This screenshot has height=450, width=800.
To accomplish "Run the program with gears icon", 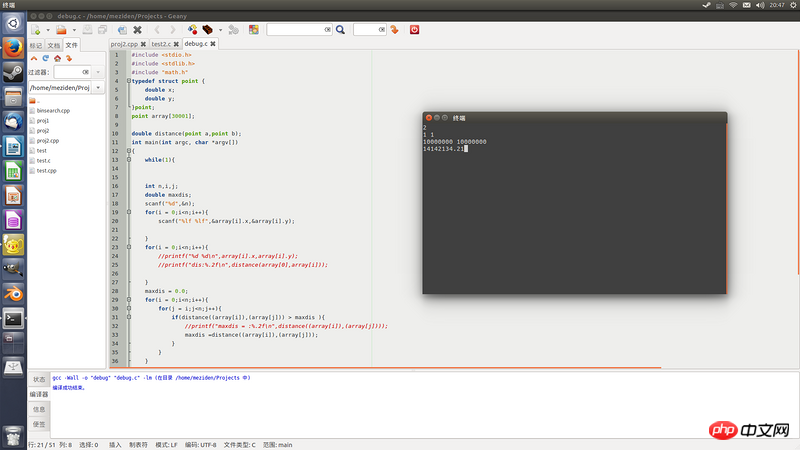I will (234, 30).
